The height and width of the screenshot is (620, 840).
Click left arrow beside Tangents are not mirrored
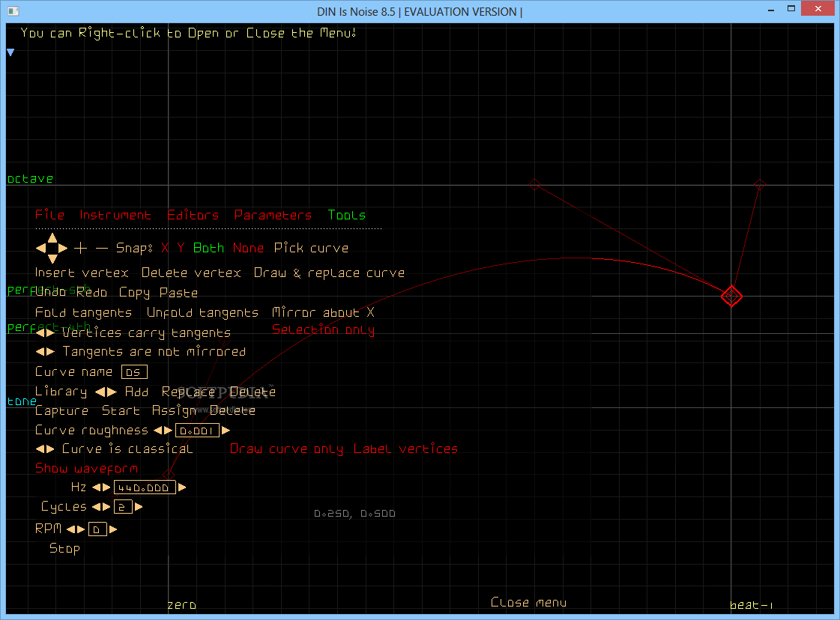40,352
